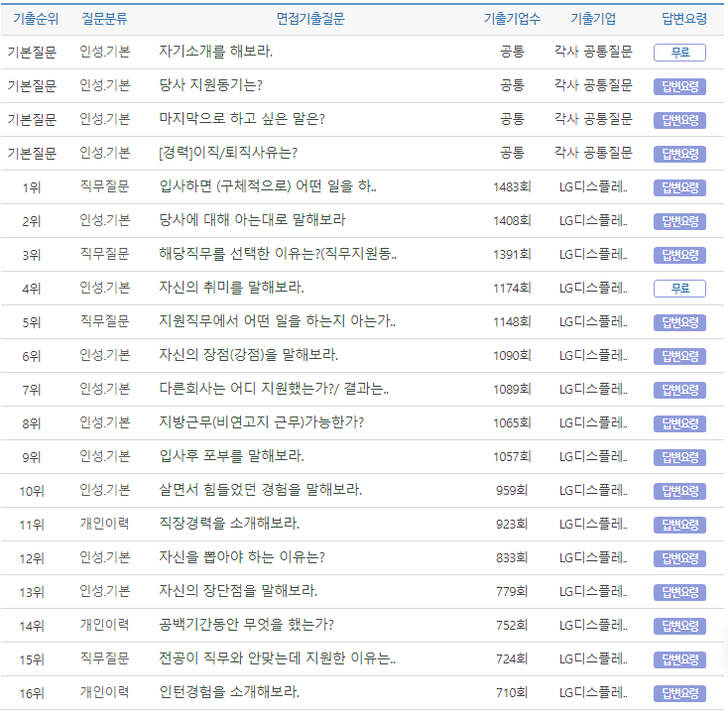Click the 무료 button for 자기소개를 해보라
Image resolution: width=728 pixels, height=715 pixels.
coord(679,53)
